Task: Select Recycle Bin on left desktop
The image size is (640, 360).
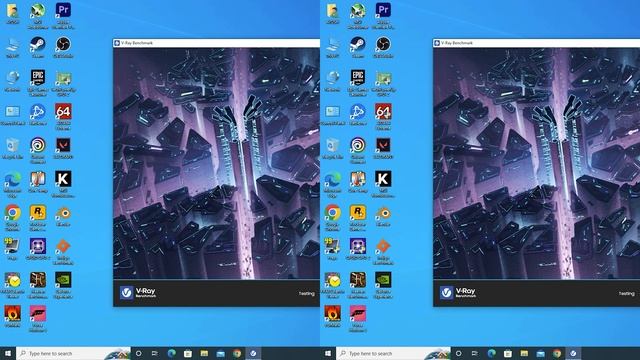Action: [x=12, y=145]
